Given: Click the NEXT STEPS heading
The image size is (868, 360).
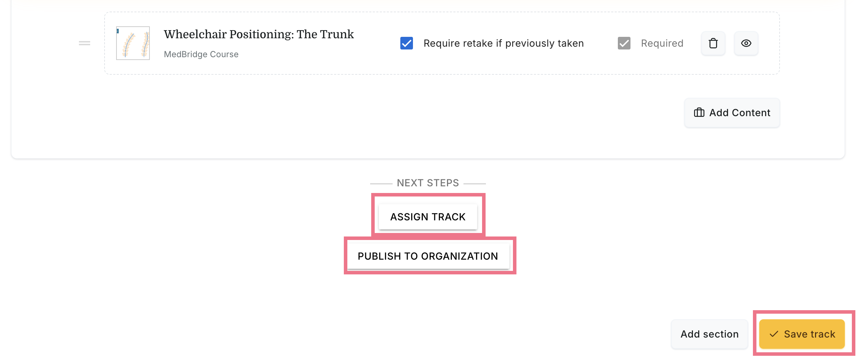Looking at the screenshot, I should tap(428, 183).
